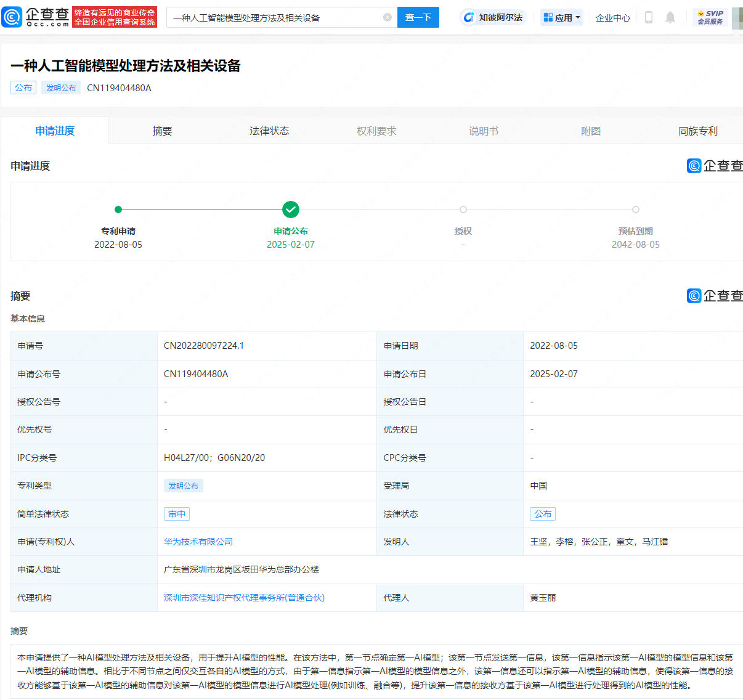Image resolution: width=743 pixels, height=700 pixels.
Task: Click inventors 王坚，李榕，张公正，童文，马江镭
Action: [599, 542]
